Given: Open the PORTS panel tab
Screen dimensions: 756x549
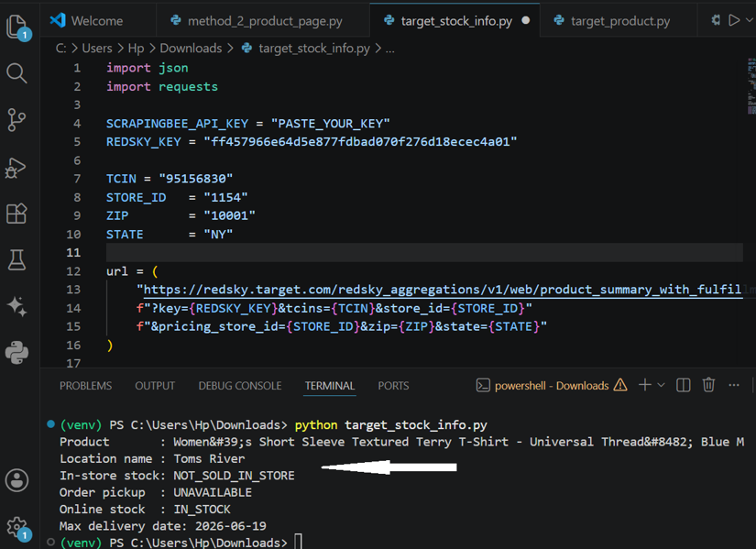Looking at the screenshot, I should [393, 386].
